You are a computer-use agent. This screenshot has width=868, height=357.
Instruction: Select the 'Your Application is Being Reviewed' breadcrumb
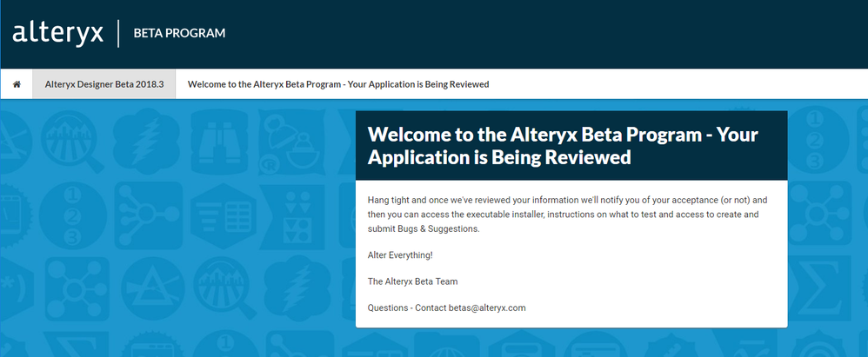click(x=338, y=84)
